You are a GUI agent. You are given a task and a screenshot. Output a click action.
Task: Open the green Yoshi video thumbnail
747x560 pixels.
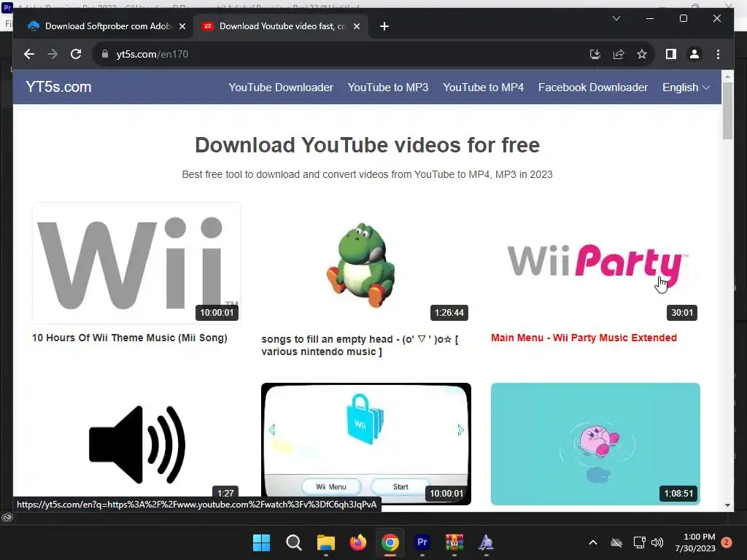click(x=366, y=262)
